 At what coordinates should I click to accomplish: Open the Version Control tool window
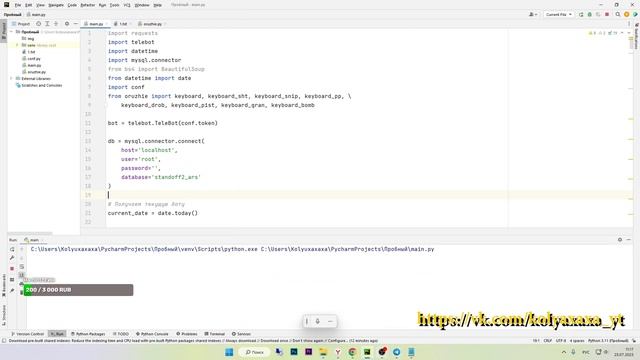[x=27, y=334]
